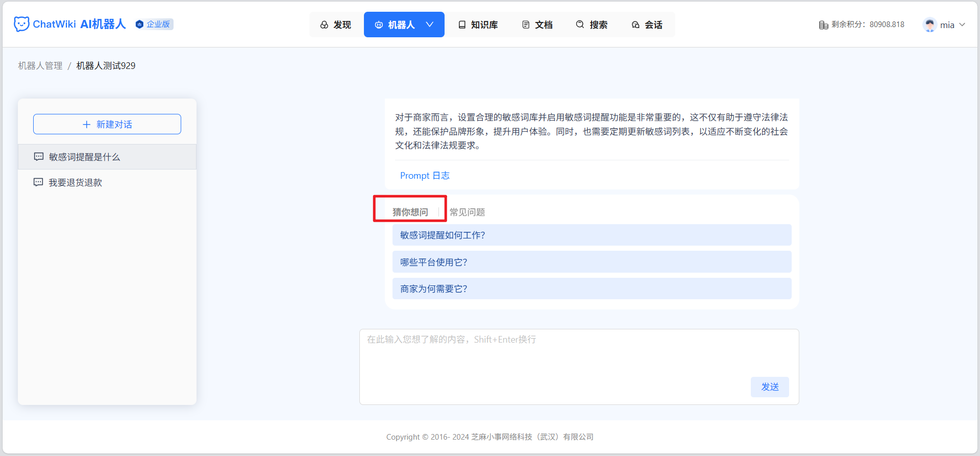Open the Prompt 日志 link
The width and height of the screenshot is (980, 456).
pos(425,176)
